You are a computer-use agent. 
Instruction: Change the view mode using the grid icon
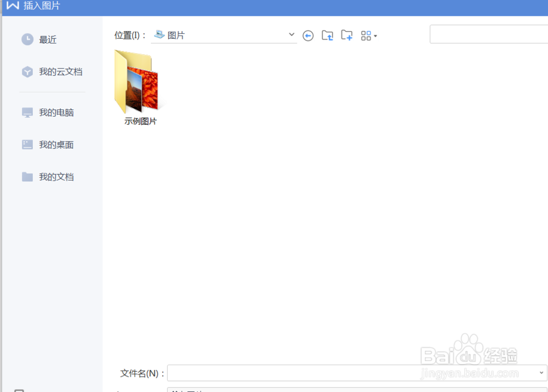pos(366,36)
